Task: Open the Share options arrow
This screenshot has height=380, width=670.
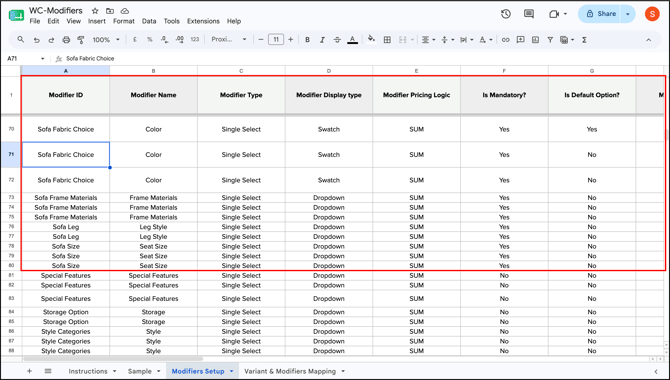Action: tap(628, 14)
